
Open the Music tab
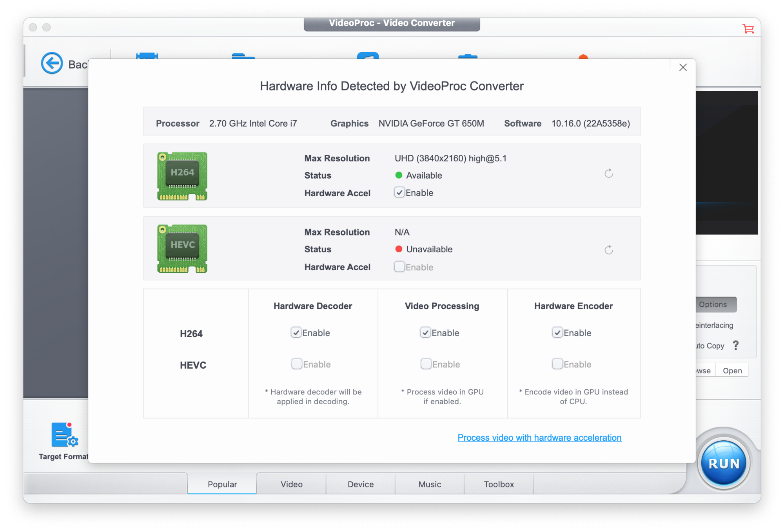tap(430, 484)
